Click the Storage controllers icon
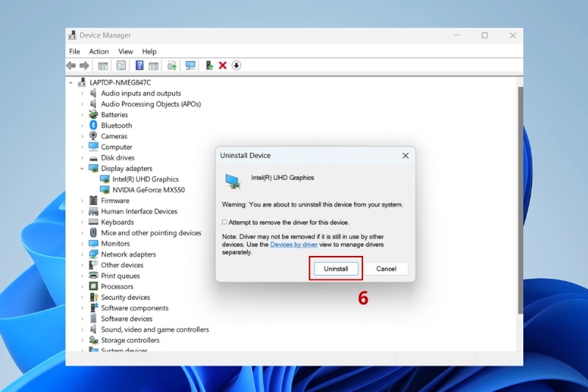This screenshot has height=392, width=588. click(93, 340)
